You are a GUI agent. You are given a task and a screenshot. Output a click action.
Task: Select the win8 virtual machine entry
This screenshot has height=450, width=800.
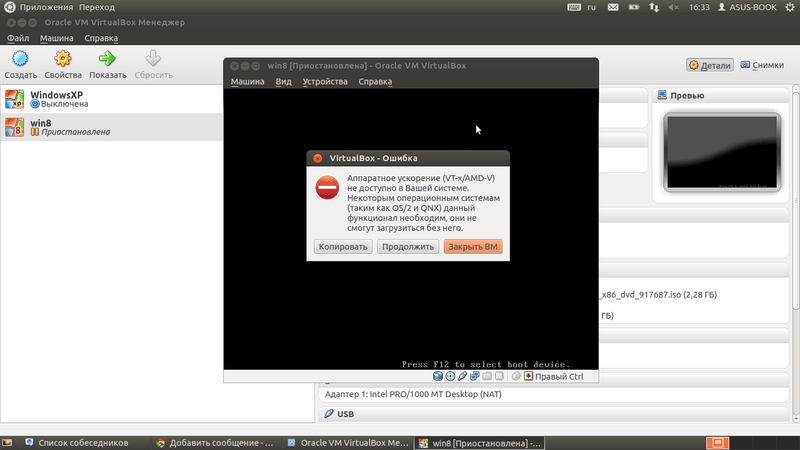pos(111,127)
